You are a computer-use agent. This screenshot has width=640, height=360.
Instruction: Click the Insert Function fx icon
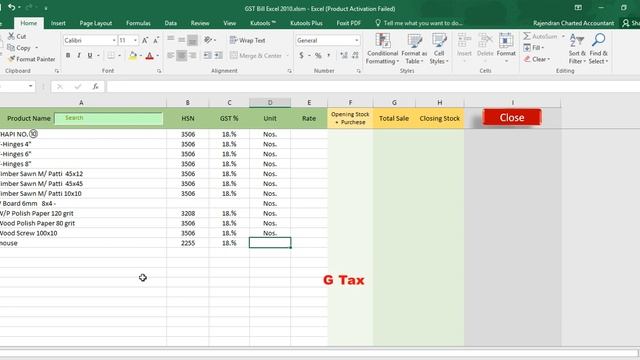coord(96,87)
